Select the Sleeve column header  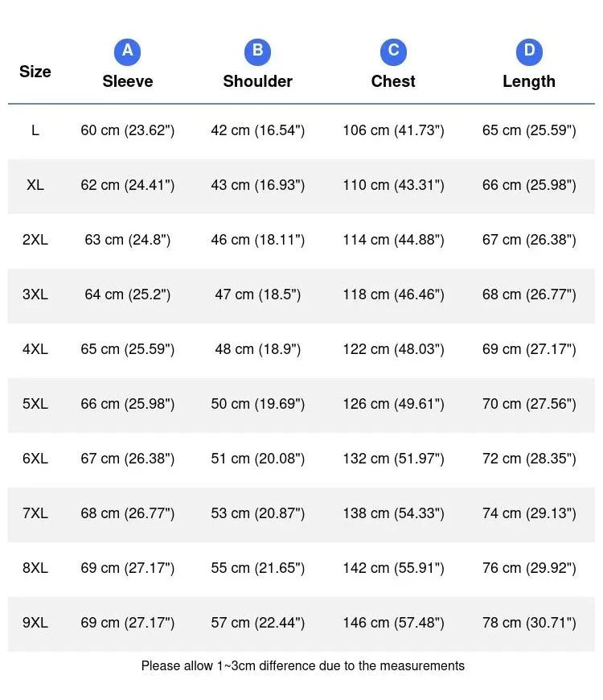[128, 81]
